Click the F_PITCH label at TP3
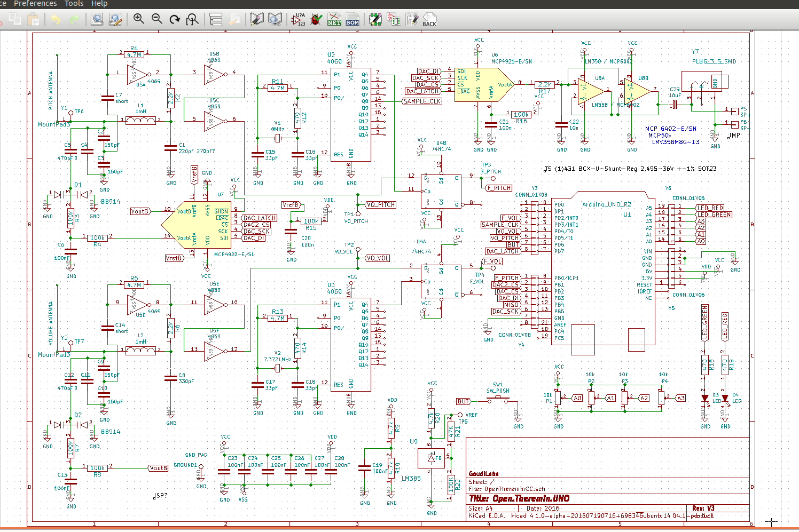Viewport: 799px width, 532px height. [499, 188]
